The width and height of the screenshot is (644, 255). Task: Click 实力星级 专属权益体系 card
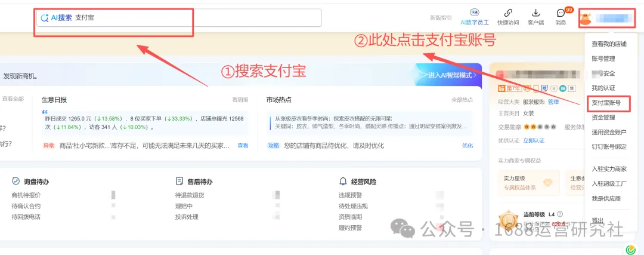click(528, 183)
